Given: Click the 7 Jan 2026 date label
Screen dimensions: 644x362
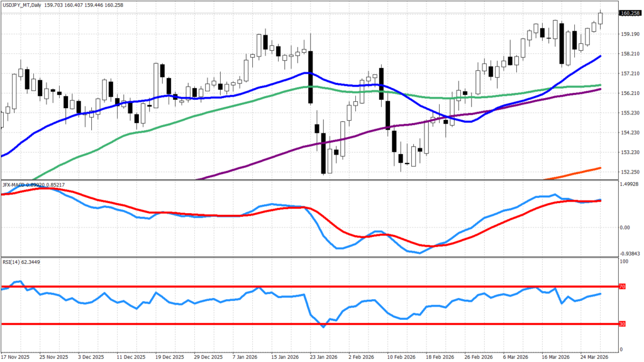Looking at the screenshot, I should 243,356.
